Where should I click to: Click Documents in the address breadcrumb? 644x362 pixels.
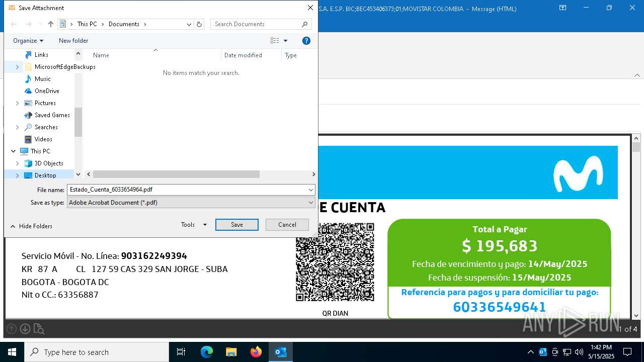click(124, 24)
